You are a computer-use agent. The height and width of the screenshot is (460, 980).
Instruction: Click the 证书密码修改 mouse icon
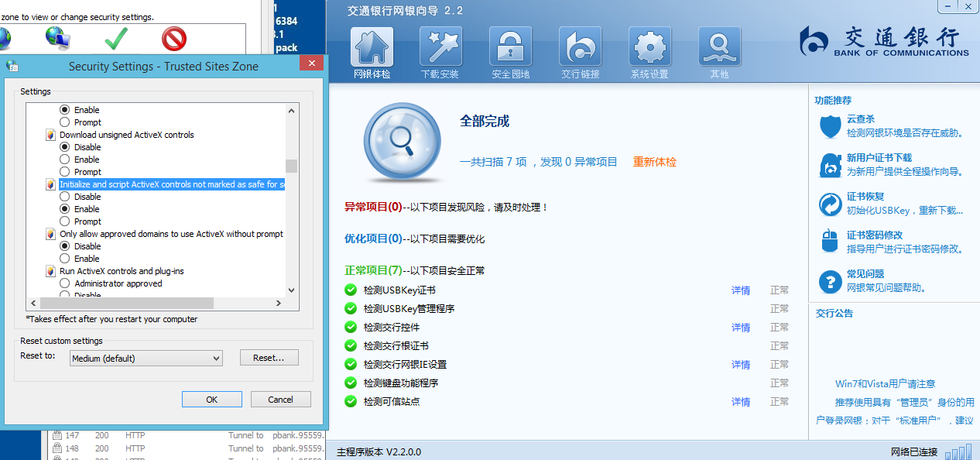831,242
